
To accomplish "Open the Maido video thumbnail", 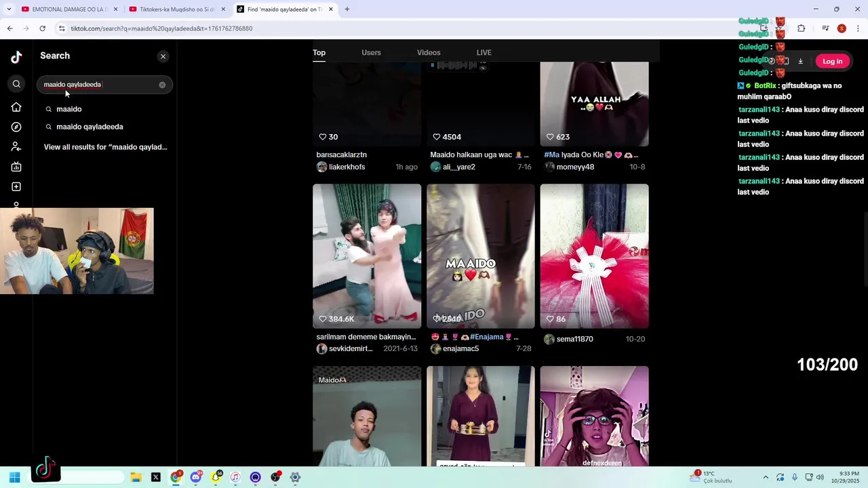I will coord(367,416).
